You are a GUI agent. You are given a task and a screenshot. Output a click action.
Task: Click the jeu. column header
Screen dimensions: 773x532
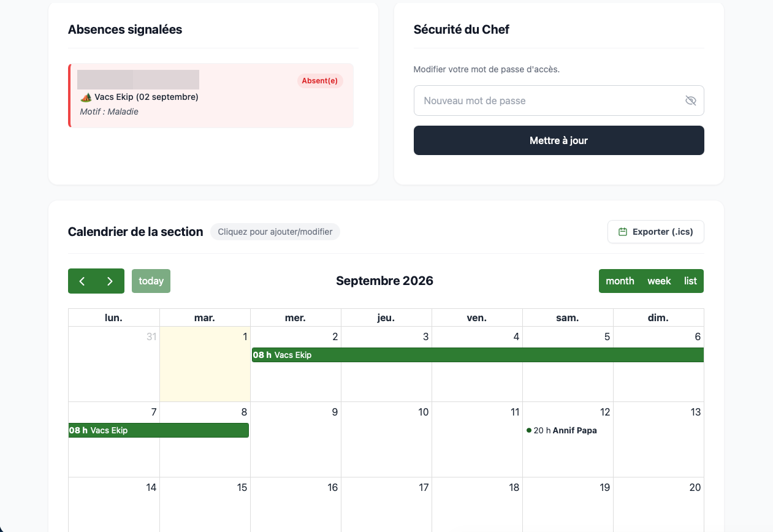pyautogui.click(x=386, y=317)
